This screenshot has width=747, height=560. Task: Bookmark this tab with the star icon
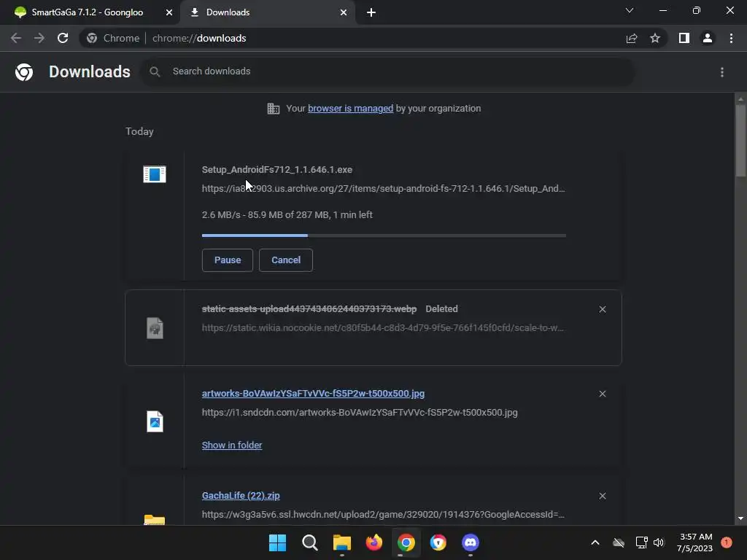(655, 38)
